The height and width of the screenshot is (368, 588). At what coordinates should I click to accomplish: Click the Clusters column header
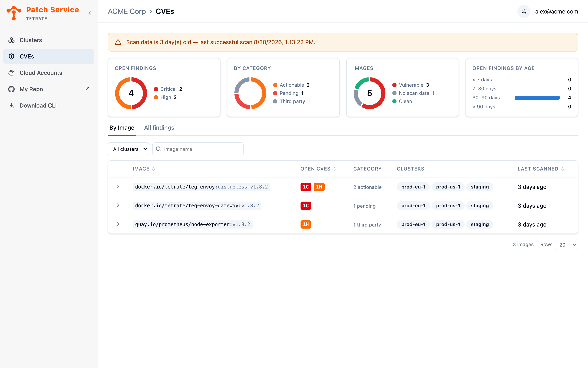point(410,169)
